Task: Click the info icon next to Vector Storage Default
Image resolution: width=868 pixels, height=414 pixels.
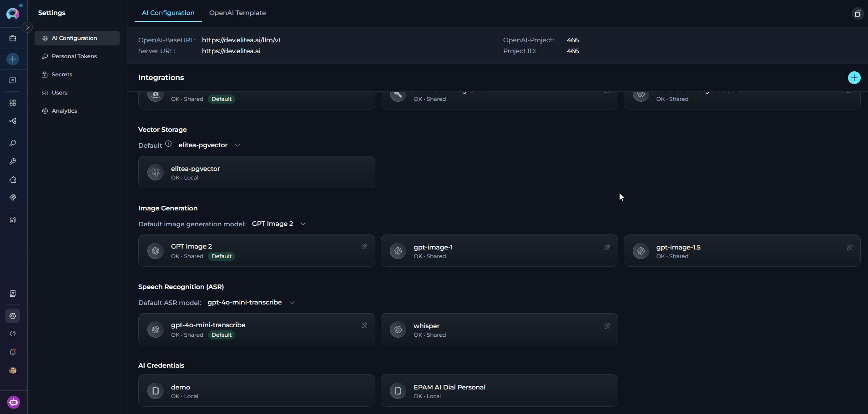Action: (x=168, y=144)
